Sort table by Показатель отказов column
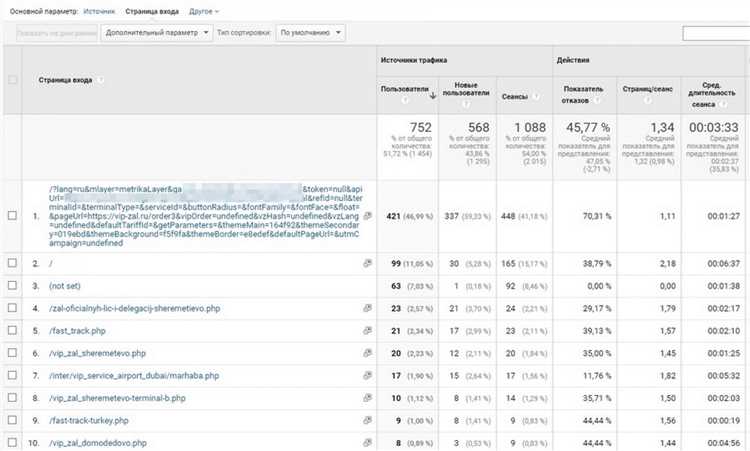Screen dimensions: 750x451 click(583, 88)
